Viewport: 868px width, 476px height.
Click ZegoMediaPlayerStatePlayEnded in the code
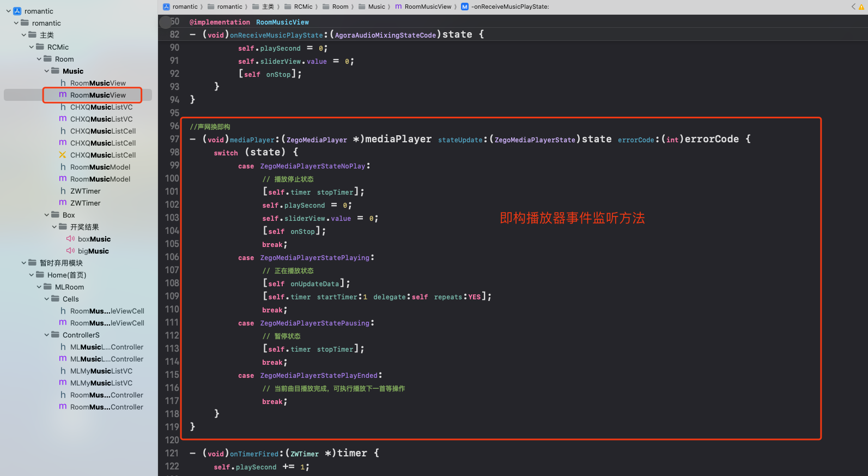[x=319, y=376]
